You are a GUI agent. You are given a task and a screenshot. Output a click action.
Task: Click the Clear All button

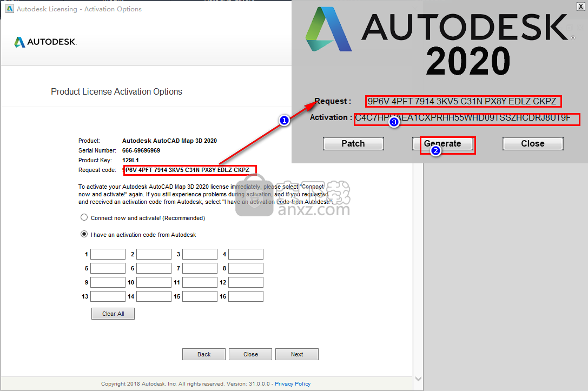click(113, 314)
